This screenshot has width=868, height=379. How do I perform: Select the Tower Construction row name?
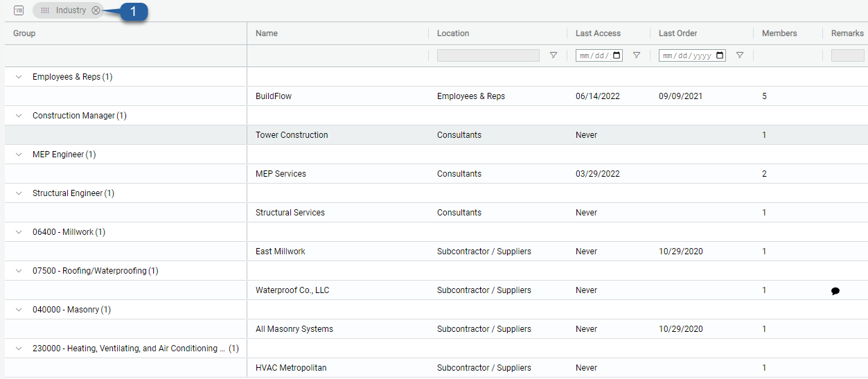pos(292,135)
